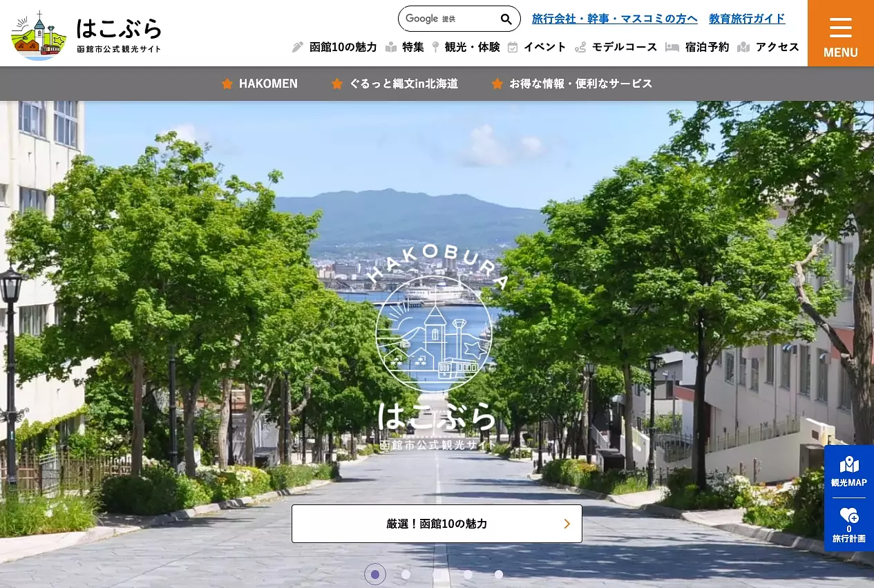This screenshot has height=588, width=874.
Task: Open the 教育旅行ガイド link
Action: [x=747, y=19]
